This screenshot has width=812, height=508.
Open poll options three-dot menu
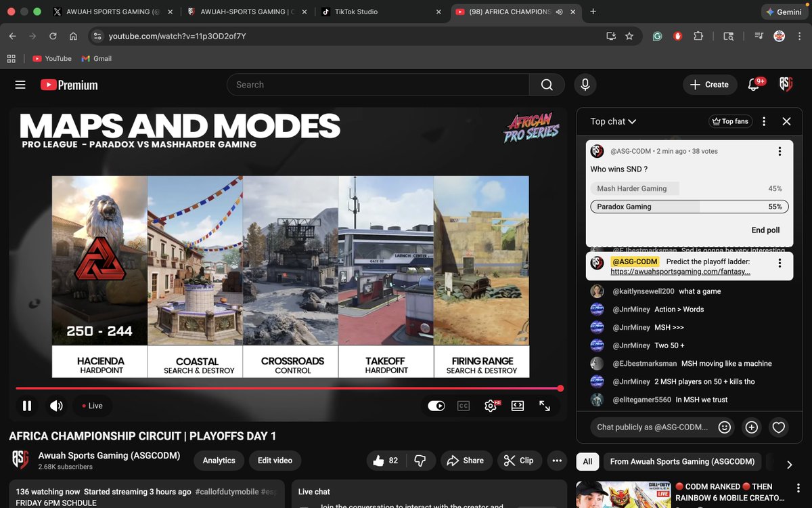coord(780,152)
